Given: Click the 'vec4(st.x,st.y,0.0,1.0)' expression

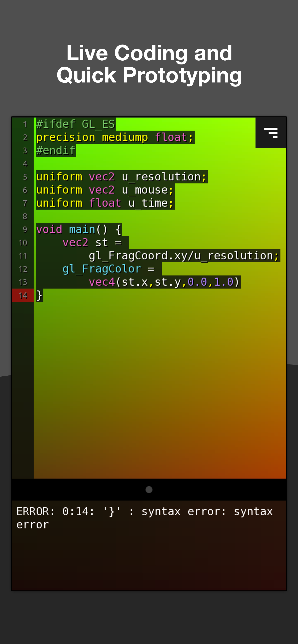Looking at the screenshot, I should (x=164, y=282).
